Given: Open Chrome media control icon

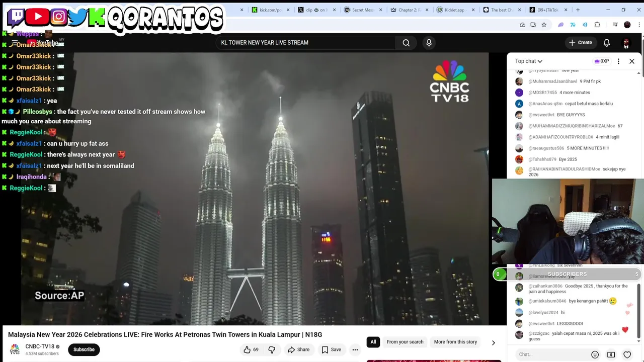Looking at the screenshot, I should (615, 25).
